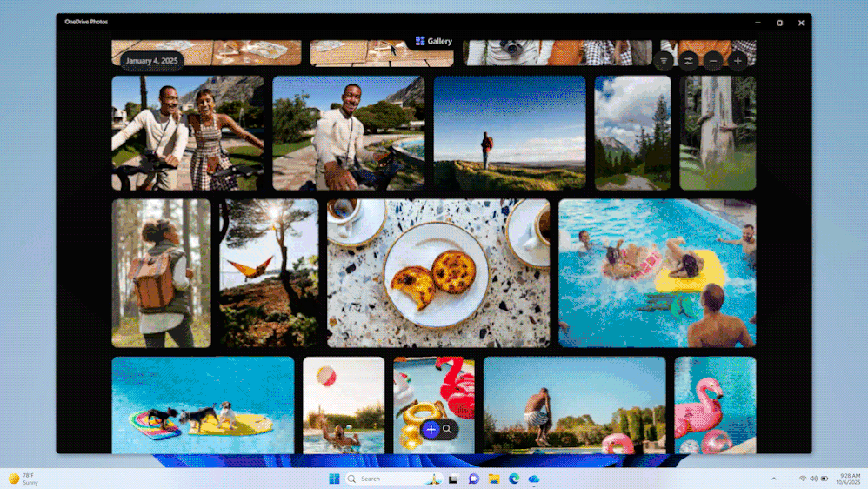This screenshot has width=868, height=489.
Task: Click the minus button to zoom out gallery
Action: [713, 61]
